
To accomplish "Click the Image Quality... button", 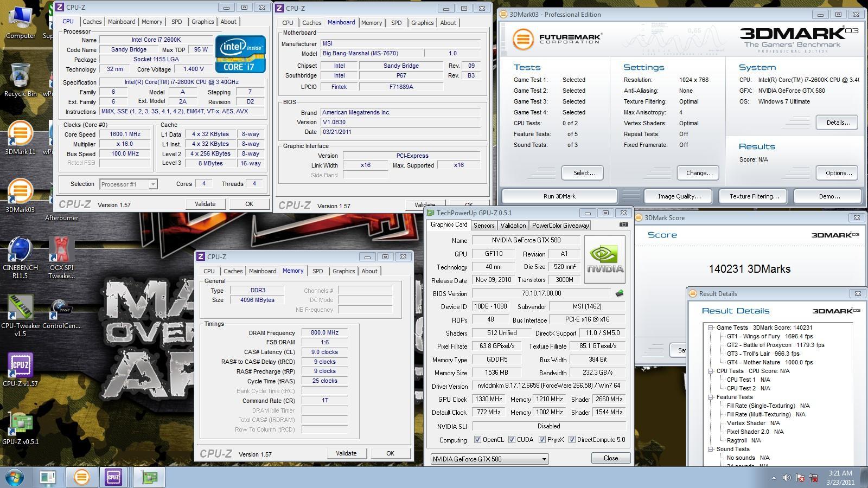I will [x=679, y=196].
